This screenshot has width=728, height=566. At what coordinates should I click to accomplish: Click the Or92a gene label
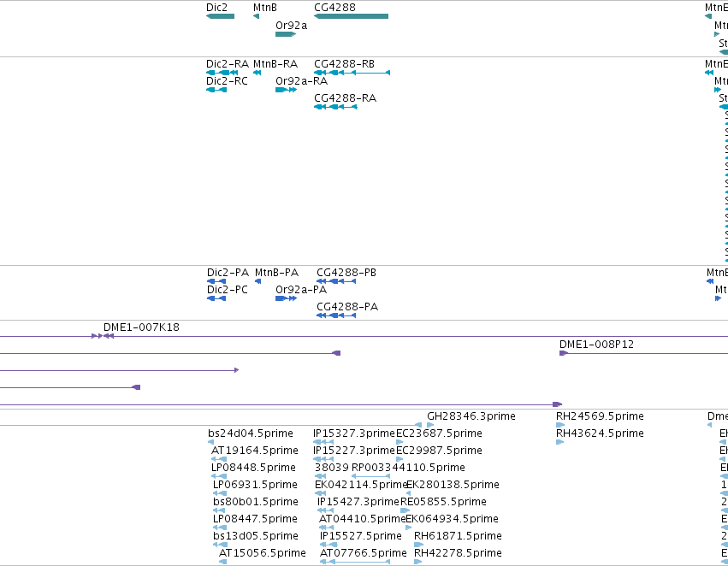coord(291,25)
